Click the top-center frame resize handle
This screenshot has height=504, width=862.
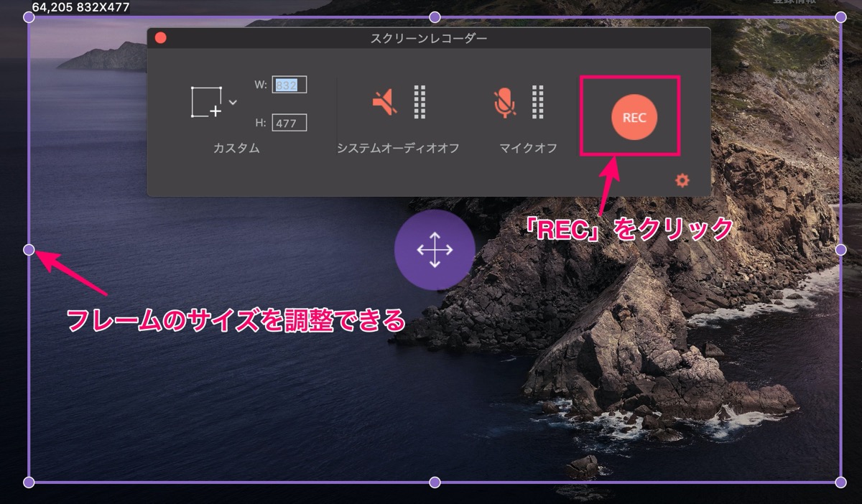435,17
